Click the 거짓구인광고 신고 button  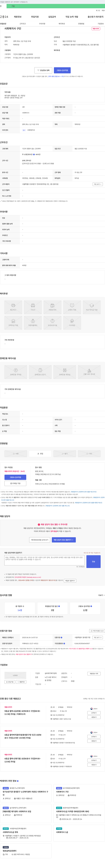pyautogui.click(x=97, y=631)
